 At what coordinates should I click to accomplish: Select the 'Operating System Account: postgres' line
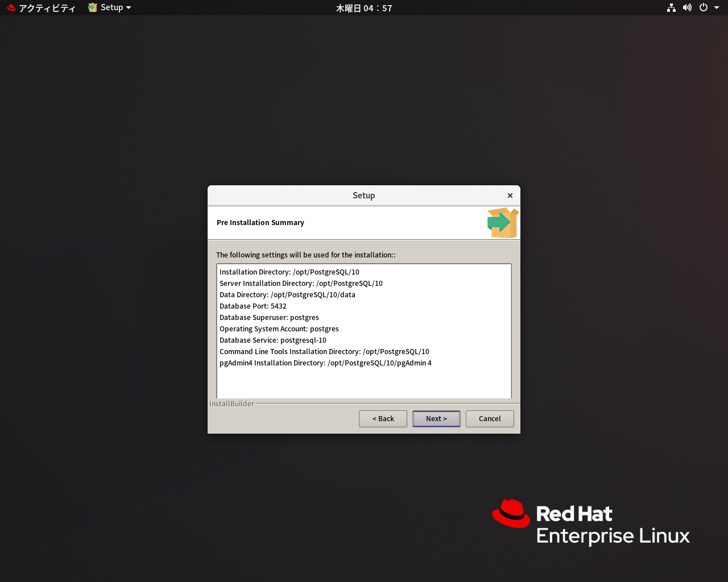click(279, 329)
